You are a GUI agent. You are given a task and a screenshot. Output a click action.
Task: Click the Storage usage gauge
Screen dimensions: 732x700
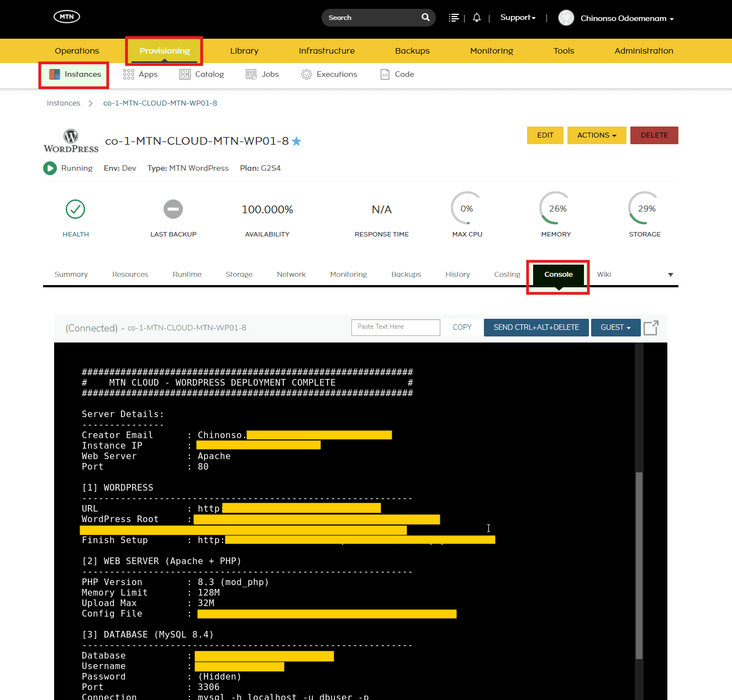(x=645, y=208)
